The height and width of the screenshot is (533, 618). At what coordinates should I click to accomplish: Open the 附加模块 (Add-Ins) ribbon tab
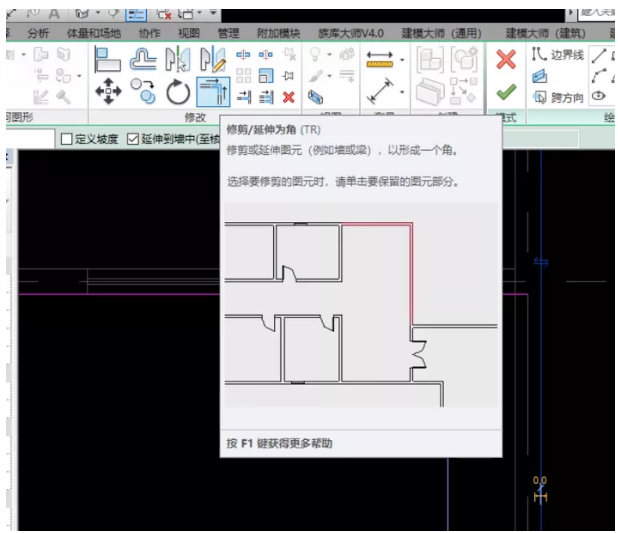tap(278, 33)
